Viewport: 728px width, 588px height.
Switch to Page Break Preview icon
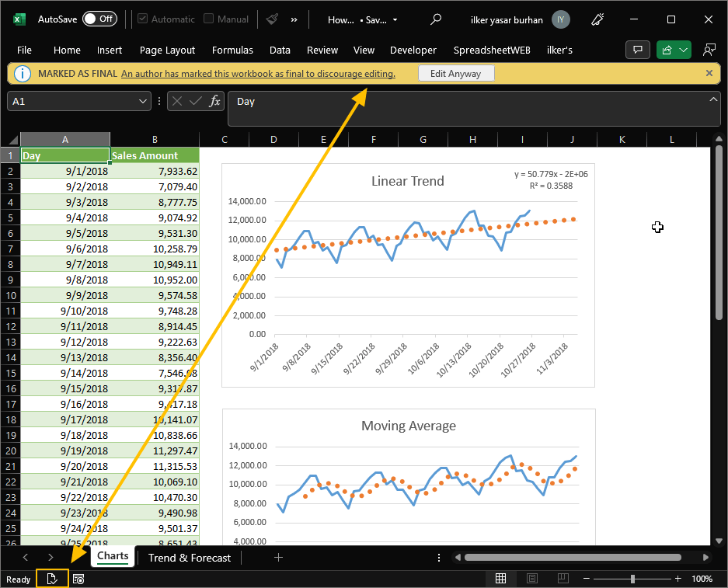coord(563,578)
